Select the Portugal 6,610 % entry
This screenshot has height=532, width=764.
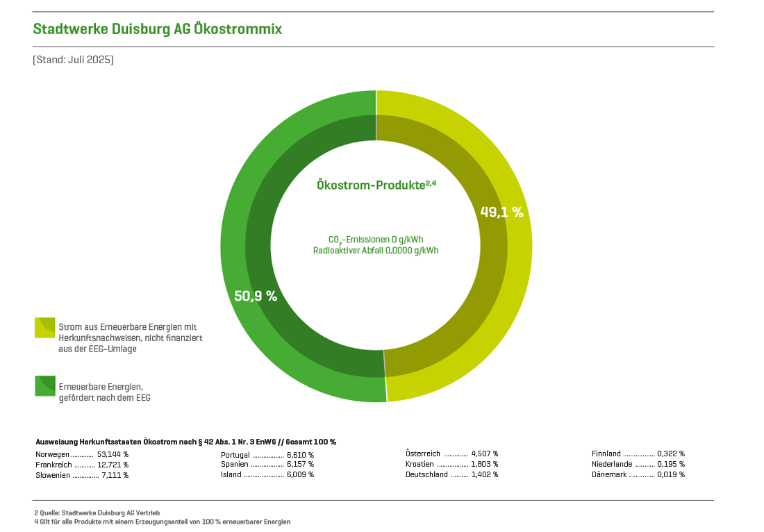pyautogui.click(x=267, y=454)
